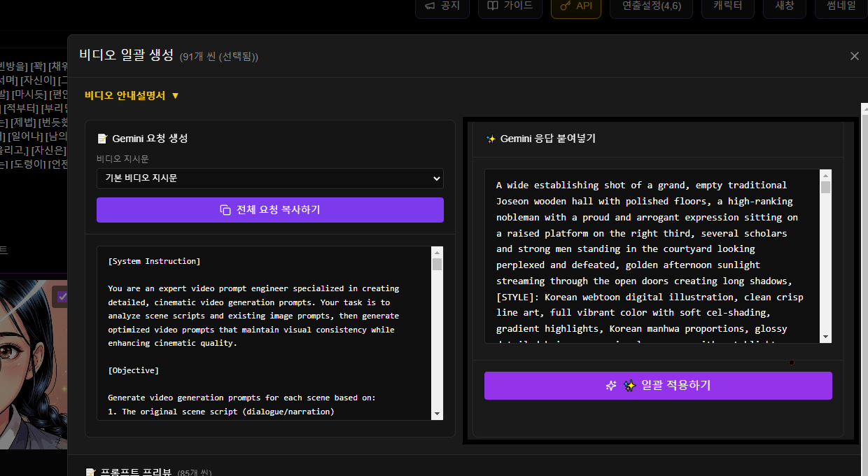868x476 pixels.
Task: Click the sparkle icon on 일괄 적용하기
Action: click(611, 386)
